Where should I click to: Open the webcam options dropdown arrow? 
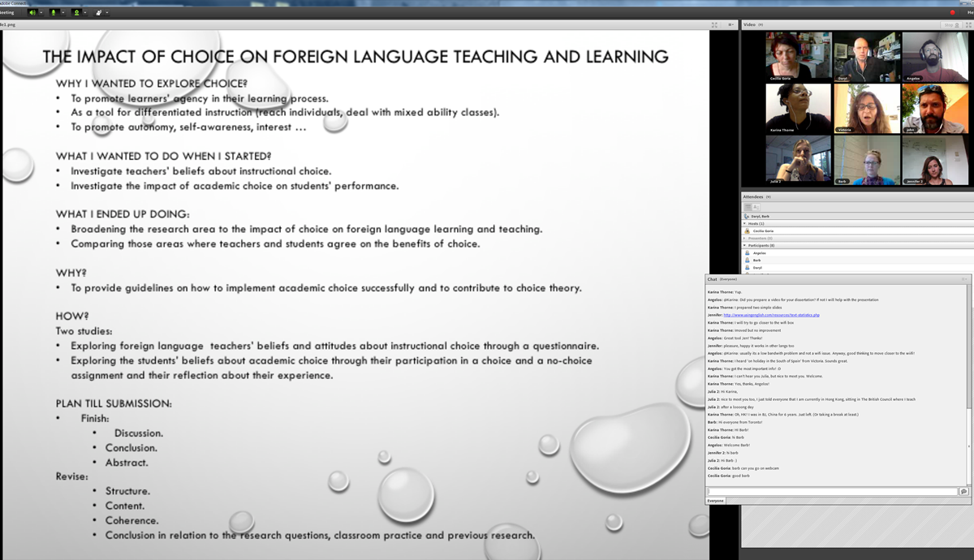click(x=85, y=12)
